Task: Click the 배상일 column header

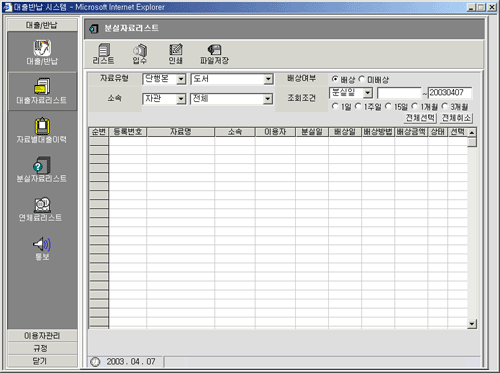Action: pyautogui.click(x=345, y=132)
